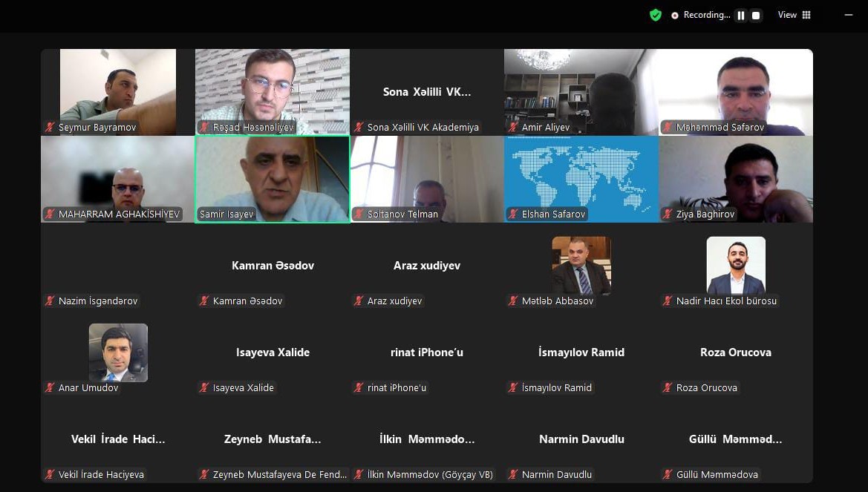Screen dimensions: 868x492
Task: Click Anar Umudov's profile picture
Action: click(119, 352)
